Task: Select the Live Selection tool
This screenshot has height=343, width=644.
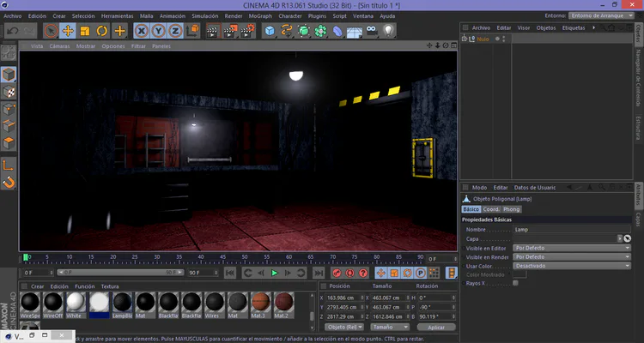Action: (51, 31)
